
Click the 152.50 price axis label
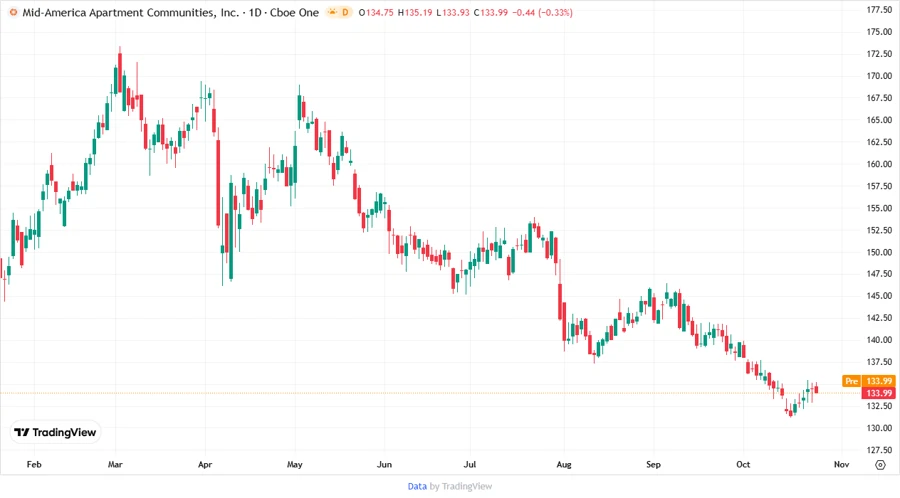[x=879, y=230]
